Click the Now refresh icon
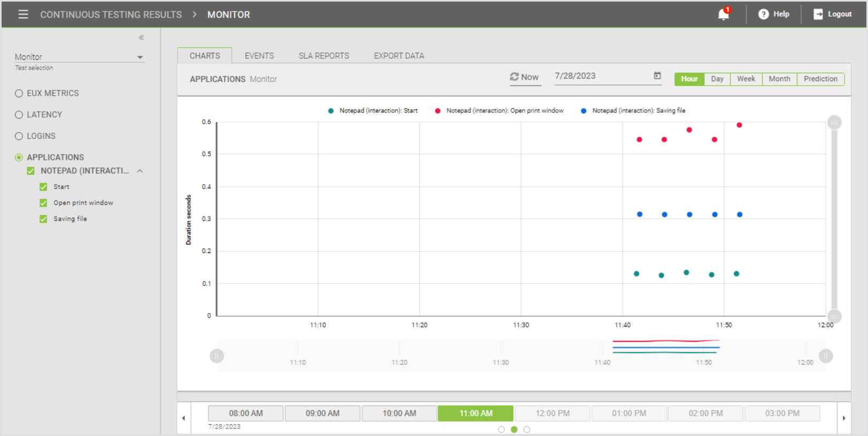868x436 pixels. tap(514, 77)
